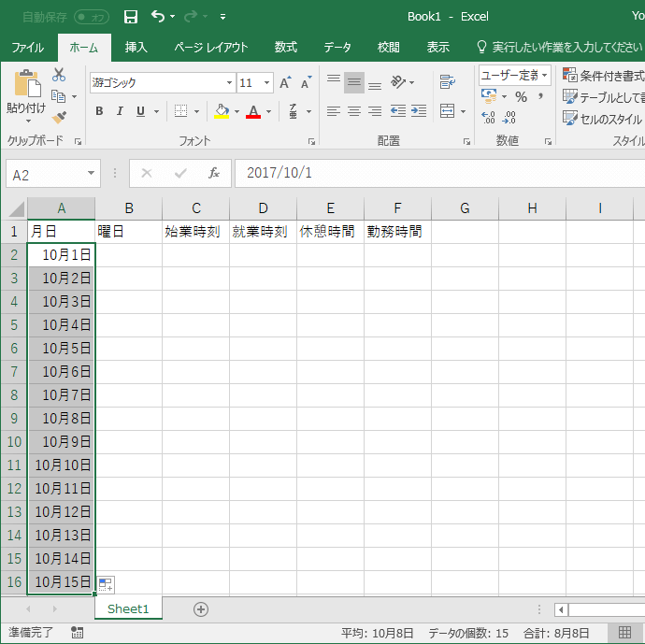Viewport: 645px width, 644px height.
Task: Open the Merge cells dropdown arrow
Action: [x=463, y=111]
